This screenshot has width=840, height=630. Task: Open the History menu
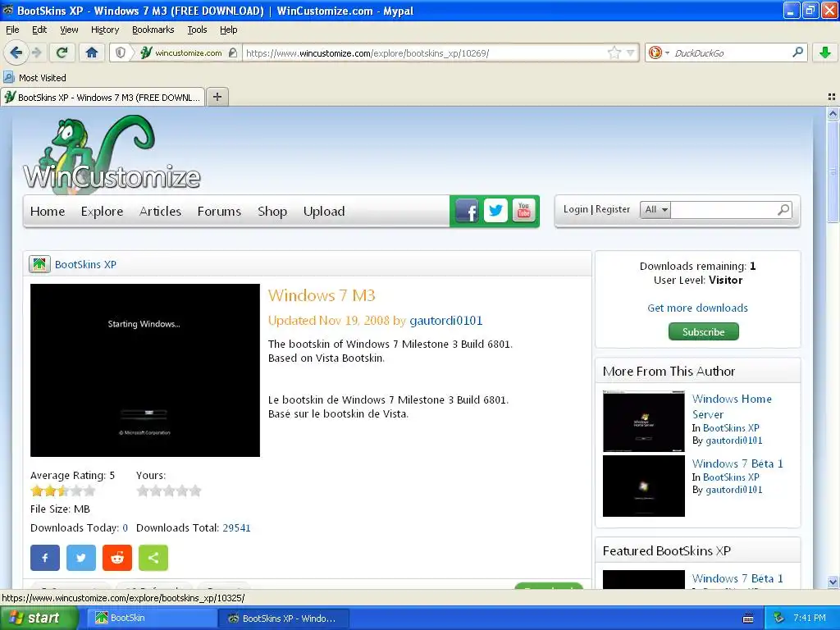pos(104,30)
